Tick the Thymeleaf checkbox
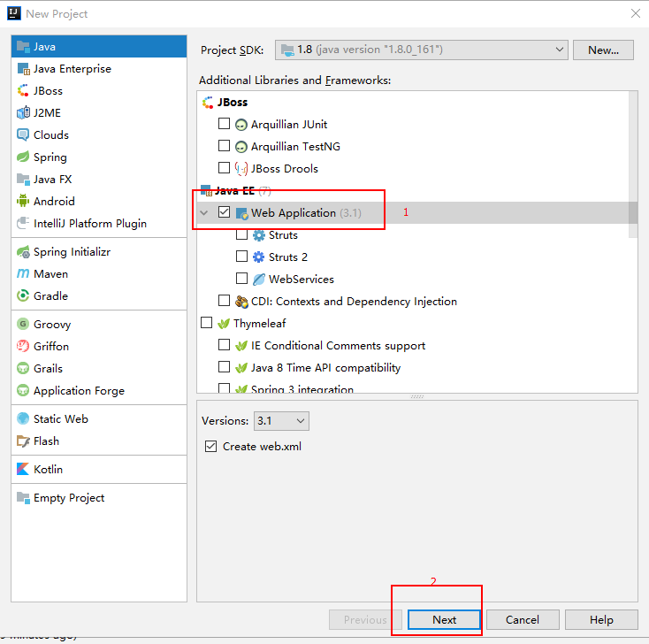The width and height of the screenshot is (649, 644). (x=207, y=322)
